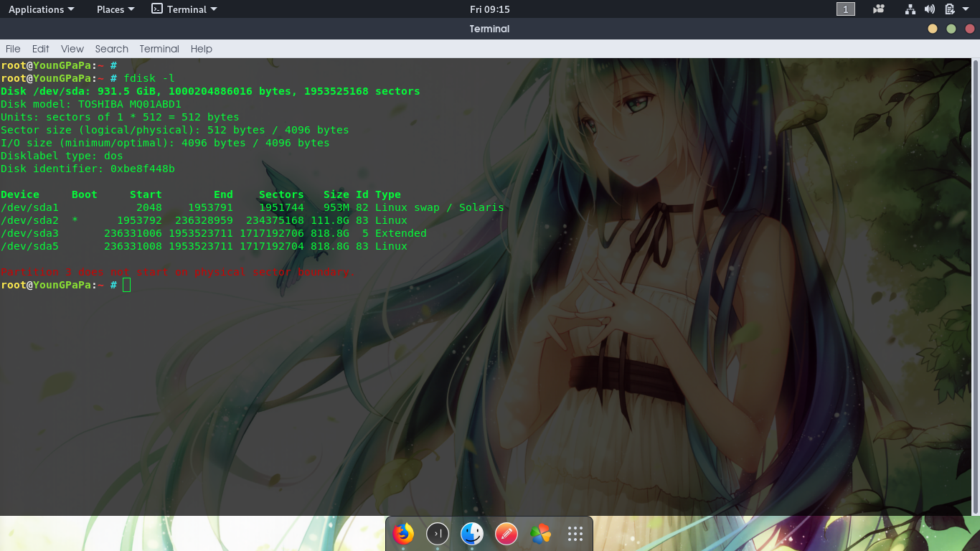Launch Firefox from the dock
This screenshot has height=551, width=980.
(x=403, y=534)
